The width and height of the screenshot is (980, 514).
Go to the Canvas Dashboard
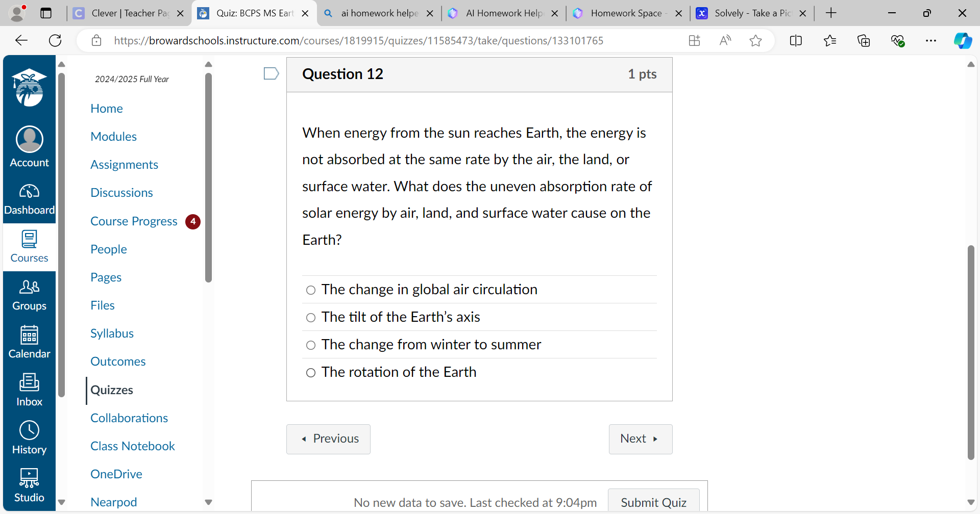pos(30,199)
